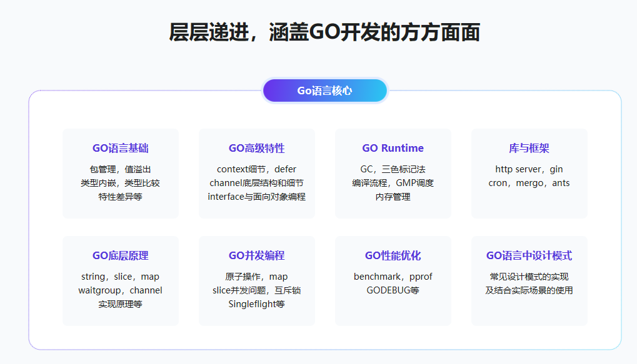Viewport: 637px width, 364px height.
Task: Click the text 类型内嵌，类型比较
Action: pos(120,183)
